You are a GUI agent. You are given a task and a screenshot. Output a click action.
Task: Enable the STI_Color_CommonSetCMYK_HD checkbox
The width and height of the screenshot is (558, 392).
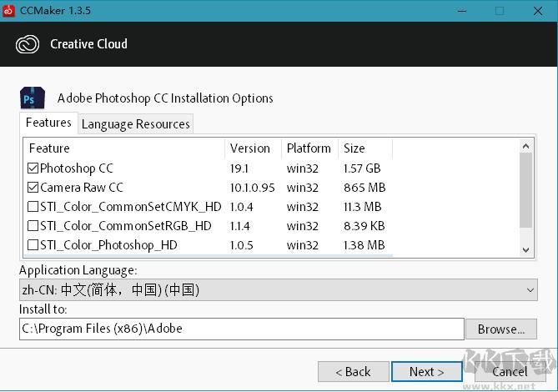[33, 207]
